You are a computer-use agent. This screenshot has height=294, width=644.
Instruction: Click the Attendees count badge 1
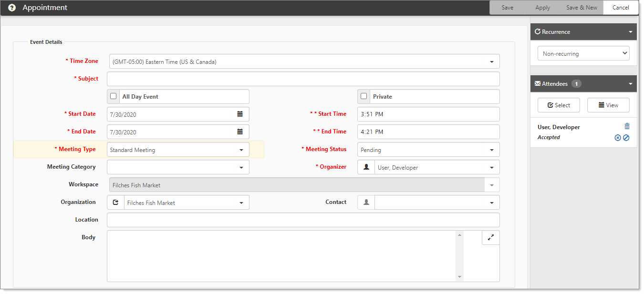576,84
